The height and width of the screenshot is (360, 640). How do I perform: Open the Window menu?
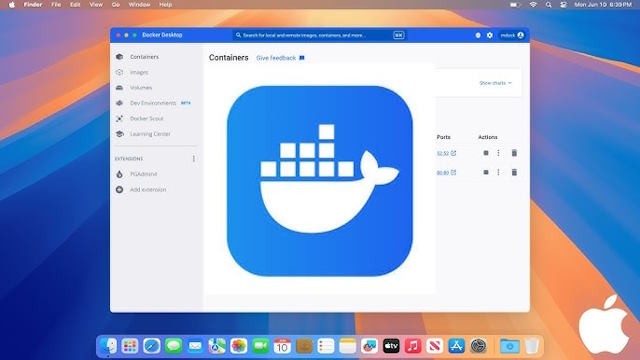pos(139,4)
